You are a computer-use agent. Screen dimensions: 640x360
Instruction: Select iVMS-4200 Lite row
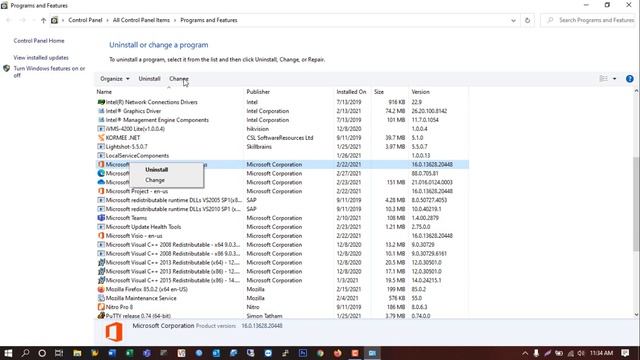(282, 129)
